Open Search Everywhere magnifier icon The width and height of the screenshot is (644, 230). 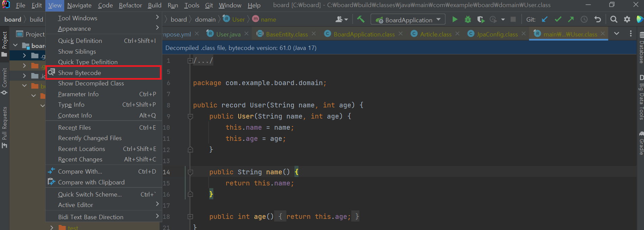pyautogui.click(x=614, y=20)
